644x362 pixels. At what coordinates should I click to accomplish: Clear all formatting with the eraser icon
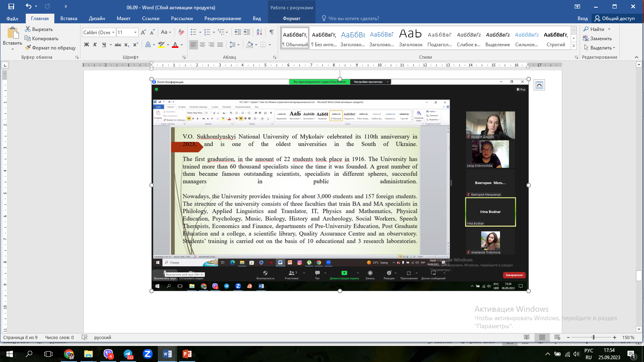(x=181, y=32)
